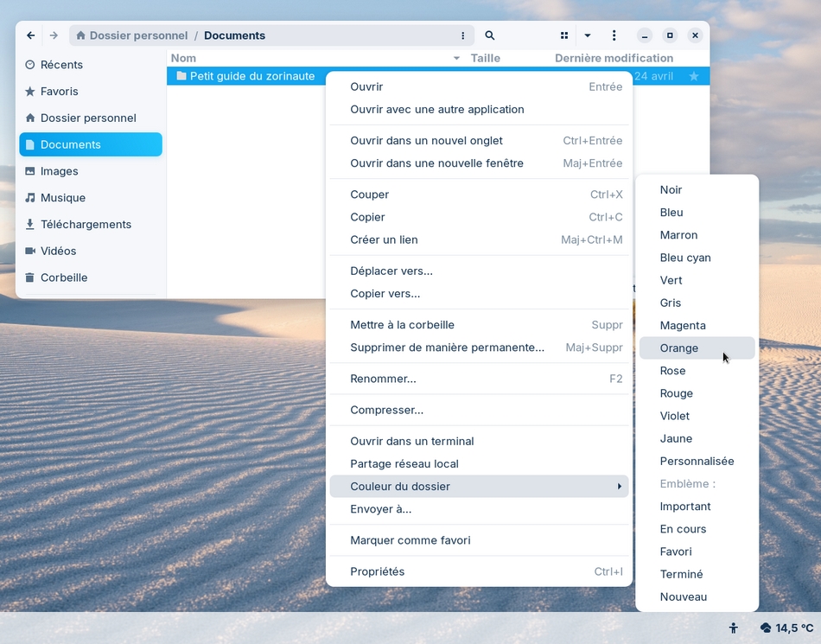The height and width of the screenshot is (644, 821).
Task: Pick the Orange folder color
Action: [x=679, y=348]
